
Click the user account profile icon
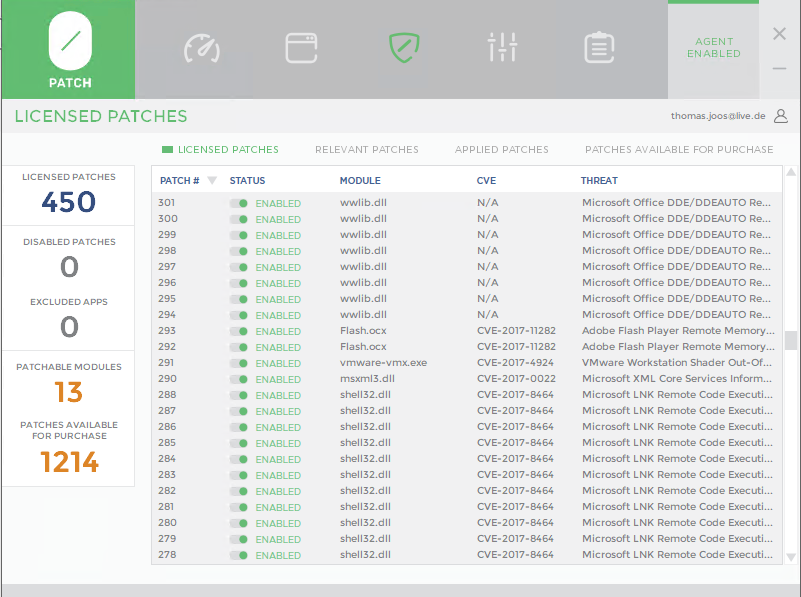[781, 116]
